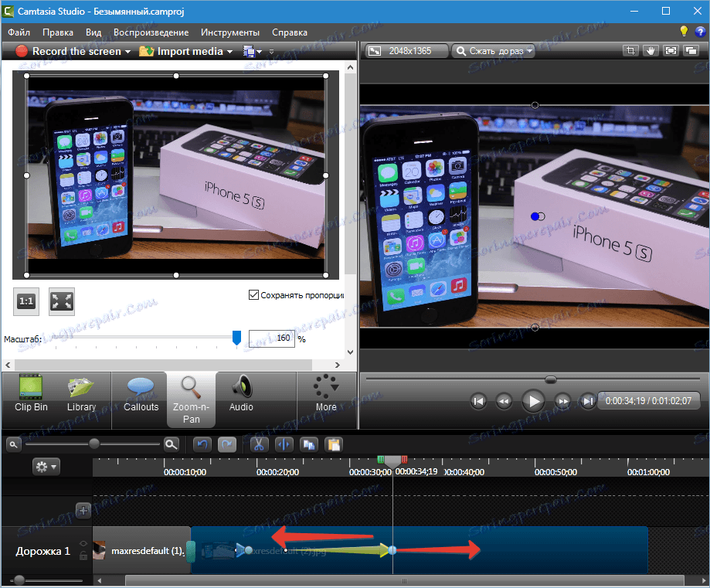Toggle visibility eye of Дорожка 1
This screenshot has height=588, width=710.
pyautogui.click(x=83, y=544)
